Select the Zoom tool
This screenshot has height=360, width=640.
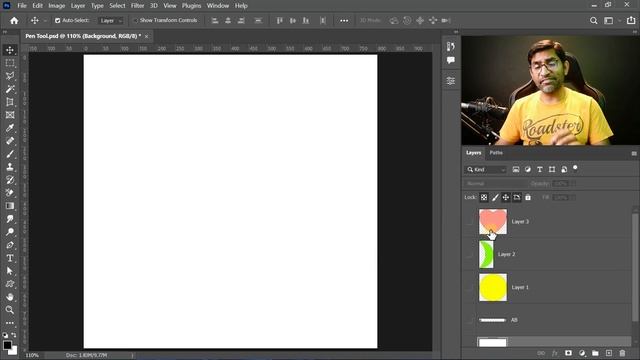(x=10, y=310)
